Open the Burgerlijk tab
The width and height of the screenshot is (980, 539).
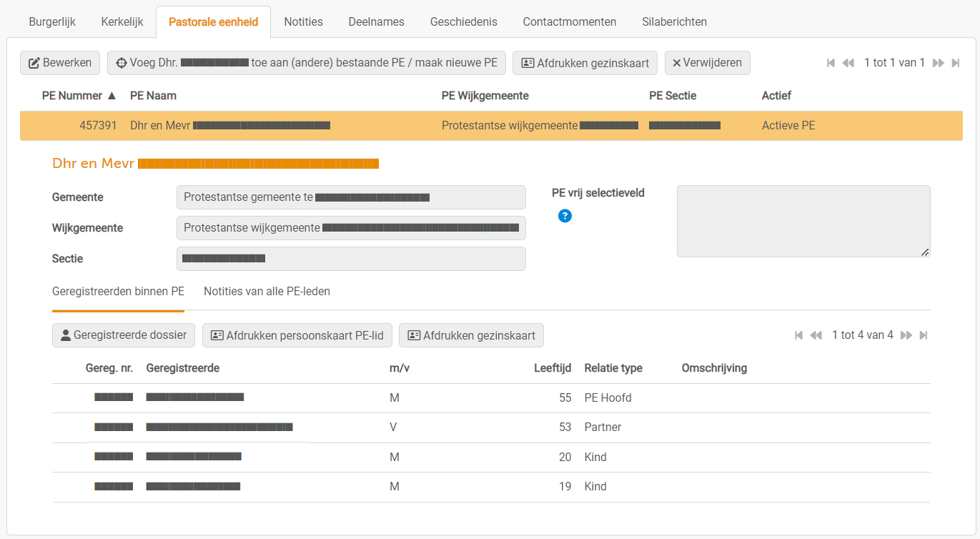(52, 21)
